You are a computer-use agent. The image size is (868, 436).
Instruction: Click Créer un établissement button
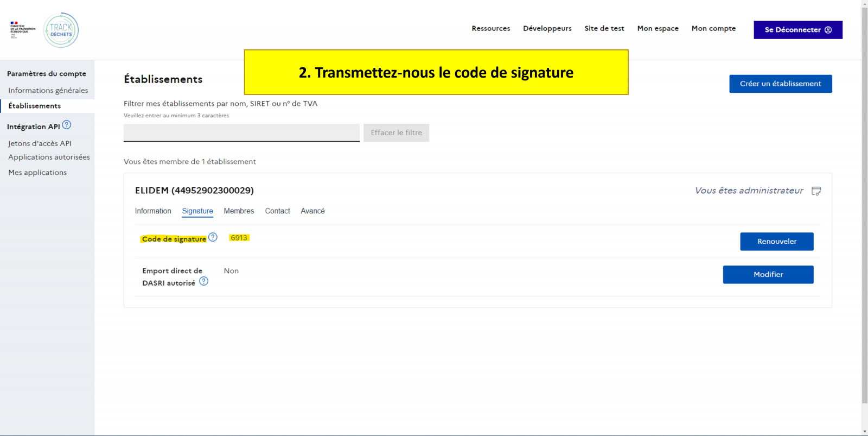click(780, 84)
